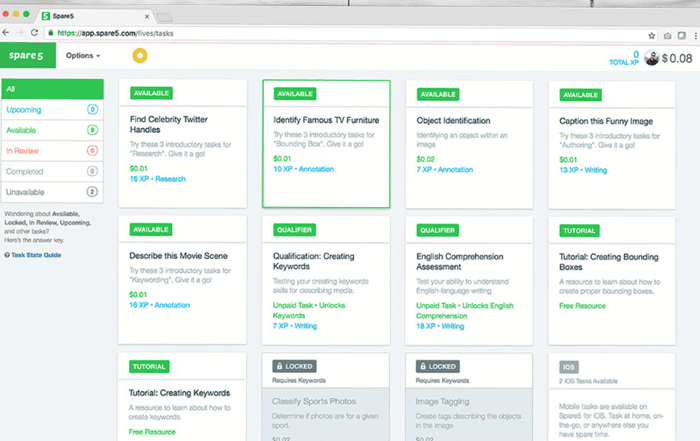Viewport: 700px width, 441px height.
Task: Open Tutorial: Creating Keywords card
Action: tap(182, 397)
